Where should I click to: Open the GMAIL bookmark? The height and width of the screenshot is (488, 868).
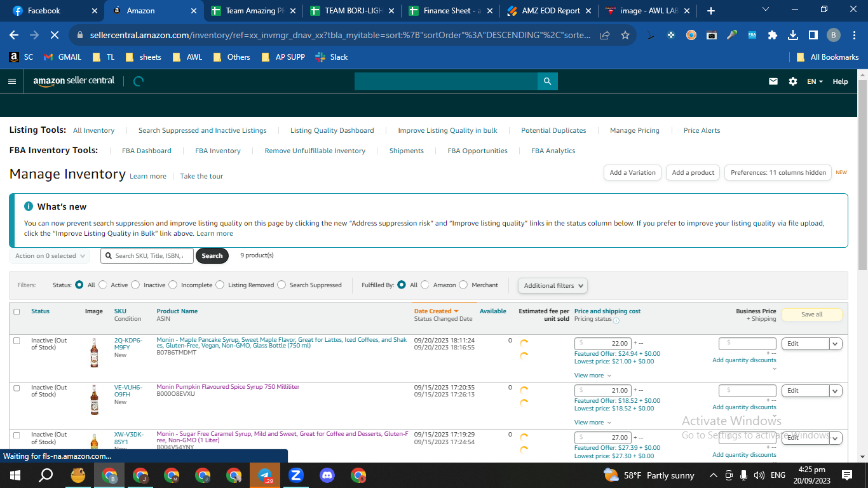(63, 57)
